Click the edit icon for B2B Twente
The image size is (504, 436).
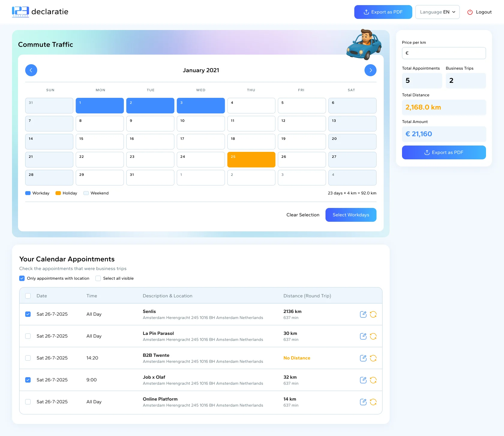(363, 358)
